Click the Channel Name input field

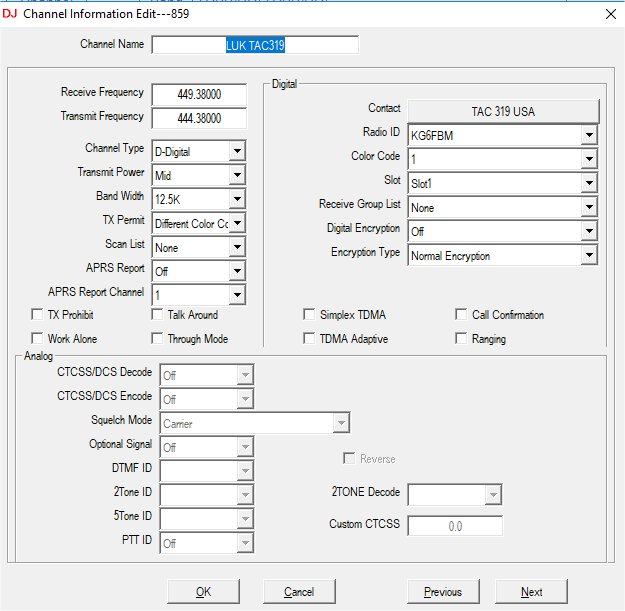tap(255, 45)
